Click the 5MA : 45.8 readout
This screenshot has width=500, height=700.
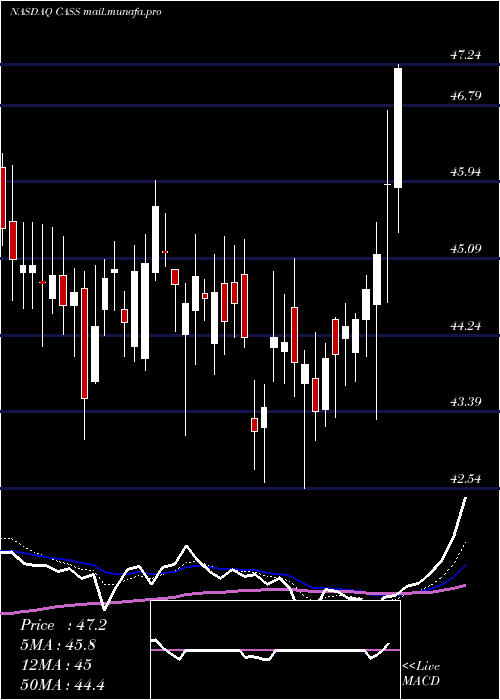58,645
